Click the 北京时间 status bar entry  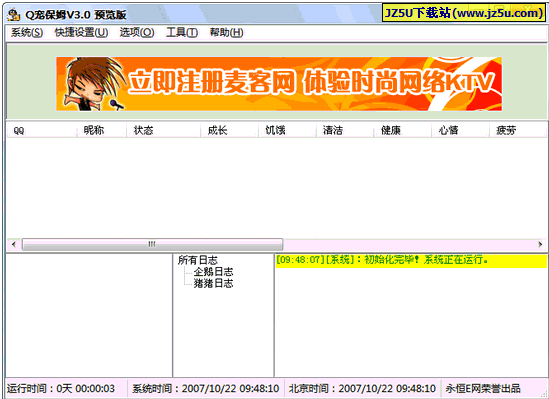click(x=362, y=388)
